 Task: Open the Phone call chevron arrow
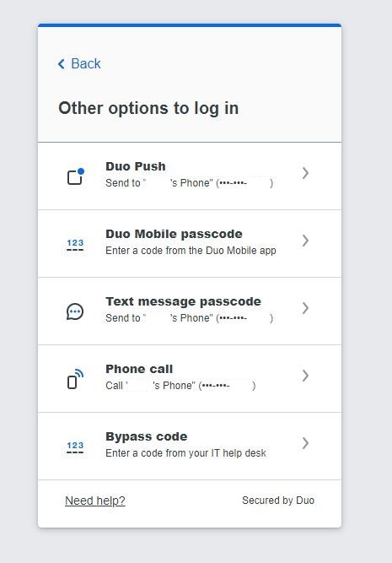[x=305, y=376]
